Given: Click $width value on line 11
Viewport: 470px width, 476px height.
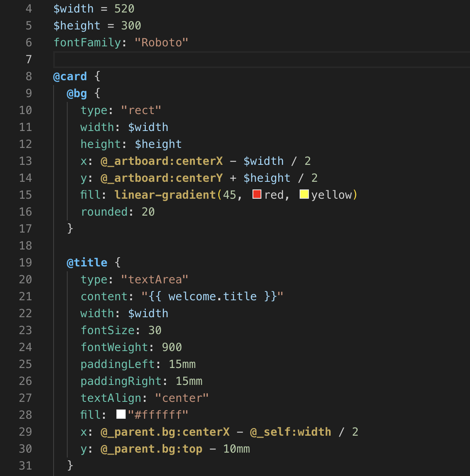Looking at the screenshot, I should point(148,127).
